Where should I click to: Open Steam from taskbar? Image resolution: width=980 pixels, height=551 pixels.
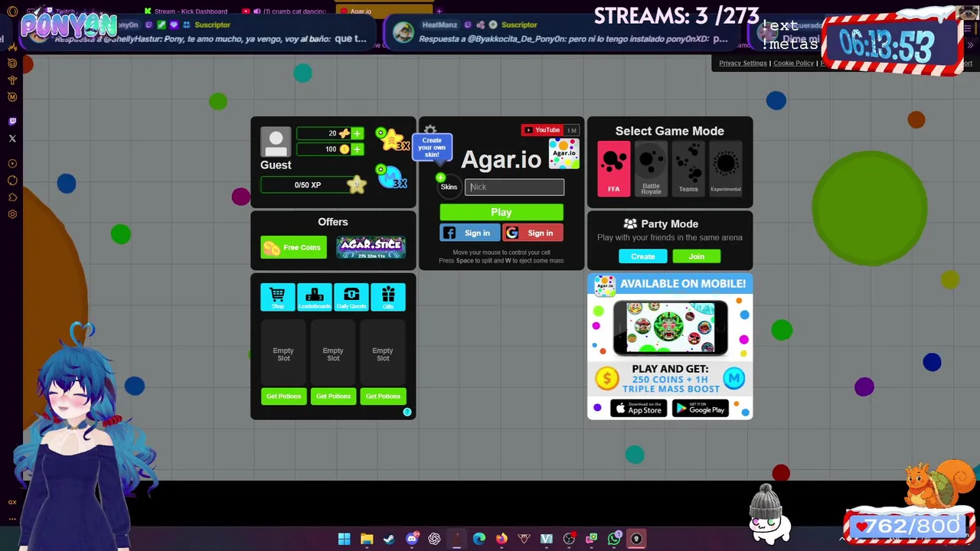tap(389, 539)
